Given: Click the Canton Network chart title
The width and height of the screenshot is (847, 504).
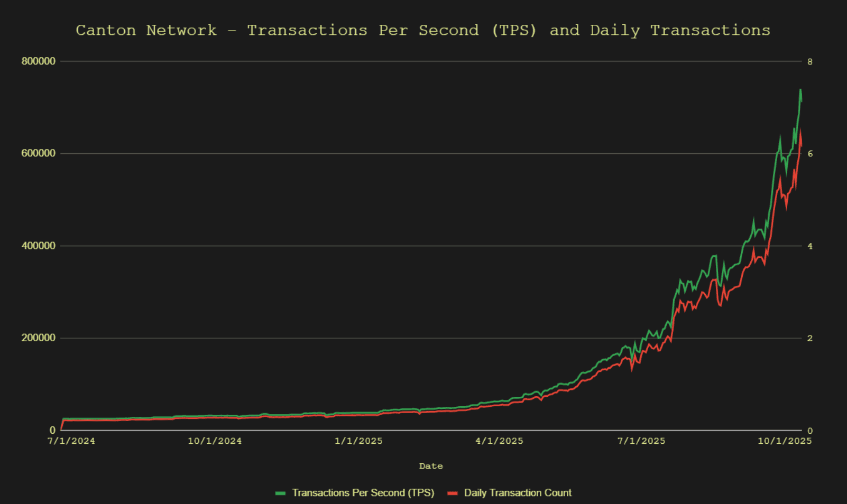Looking at the screenshot, I should (x=423, y=30).
